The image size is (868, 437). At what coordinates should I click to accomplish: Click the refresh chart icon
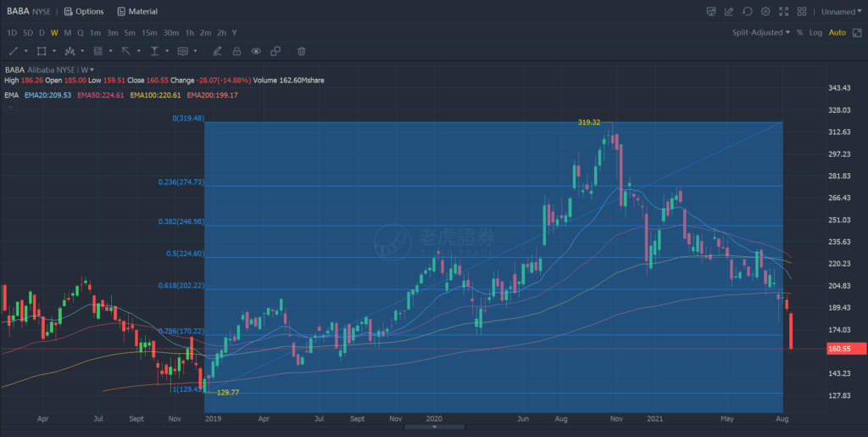(748, 11)
